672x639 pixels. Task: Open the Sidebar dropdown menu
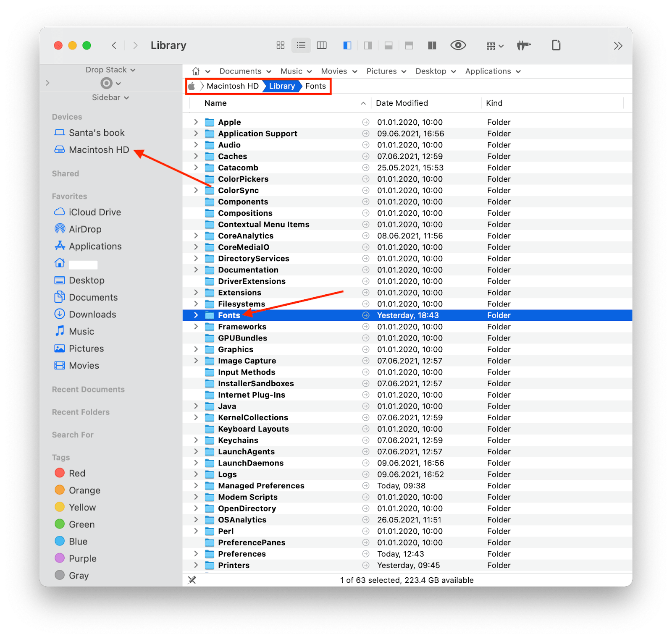110,97
